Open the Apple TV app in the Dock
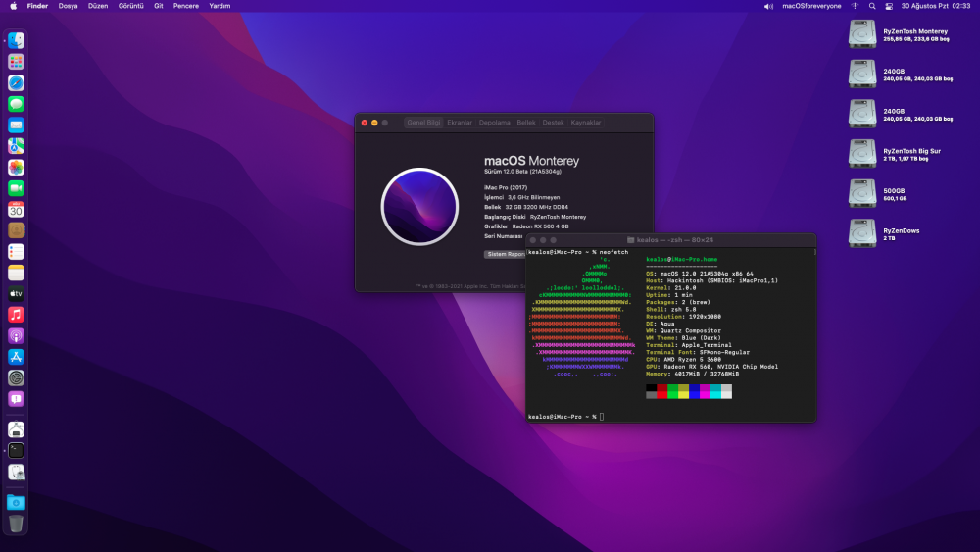This screenshot has height=552, width=980. coord(17,294)
